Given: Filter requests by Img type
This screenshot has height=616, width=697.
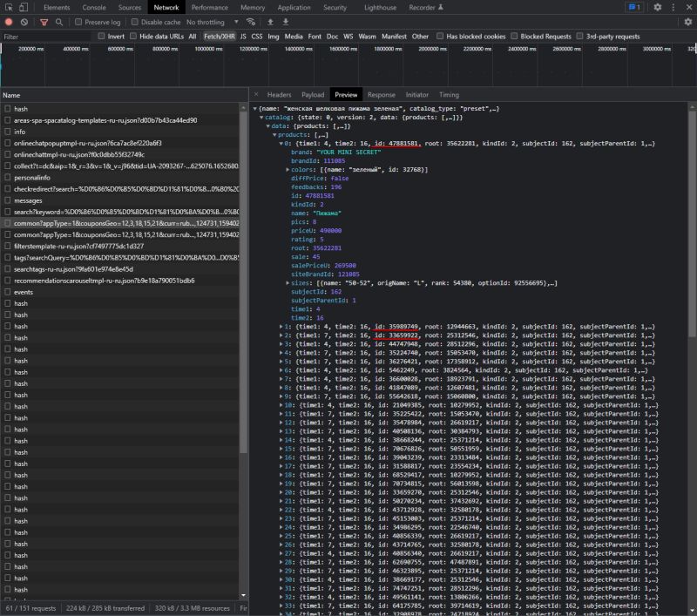Looking at the screenshot, I should tap(274, 37).
